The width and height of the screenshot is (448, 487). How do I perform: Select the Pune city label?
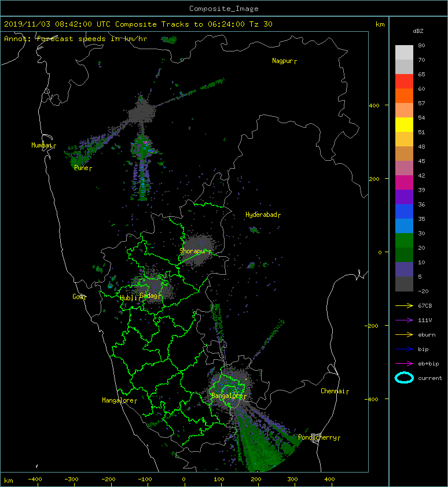click(x=83, y=168)
